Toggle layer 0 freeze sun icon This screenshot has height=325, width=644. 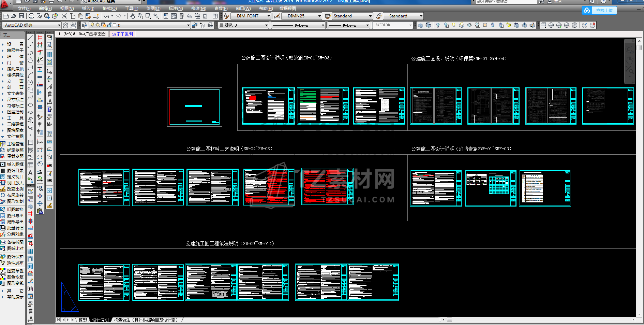click(98, 25)
